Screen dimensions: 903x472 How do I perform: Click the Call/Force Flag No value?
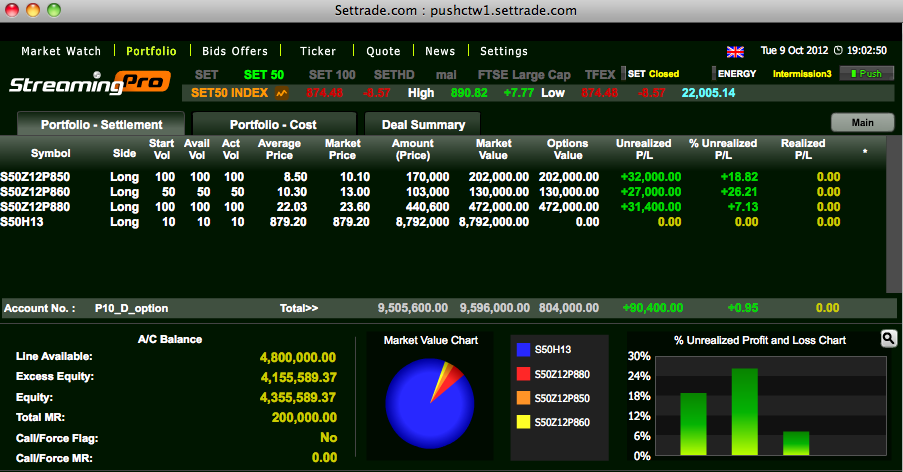(x=328, y=437)
